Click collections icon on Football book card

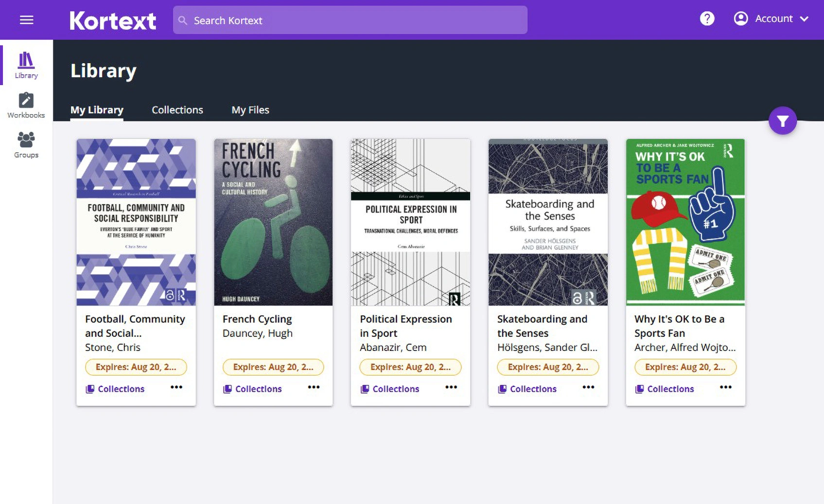tap(90, 389)
